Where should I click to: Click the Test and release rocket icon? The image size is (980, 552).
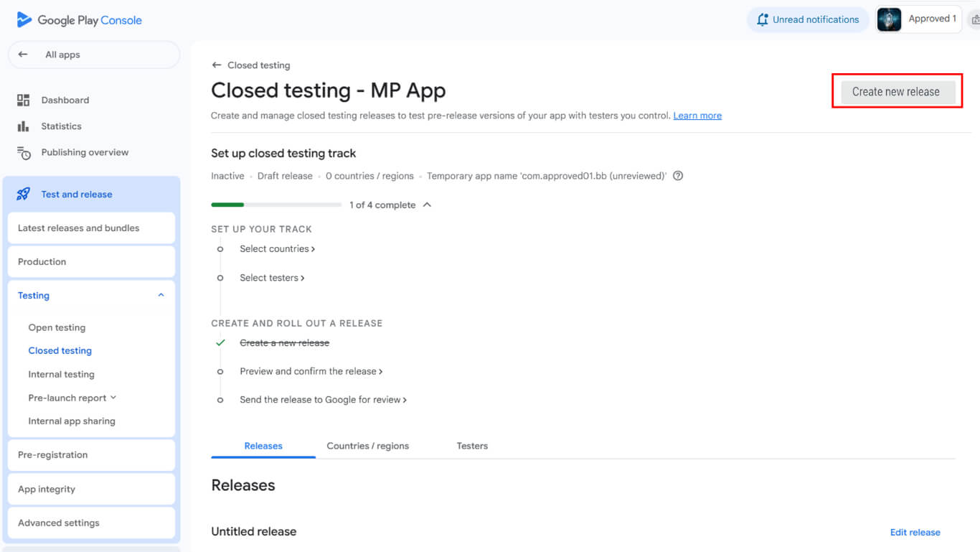click(24, 195)
